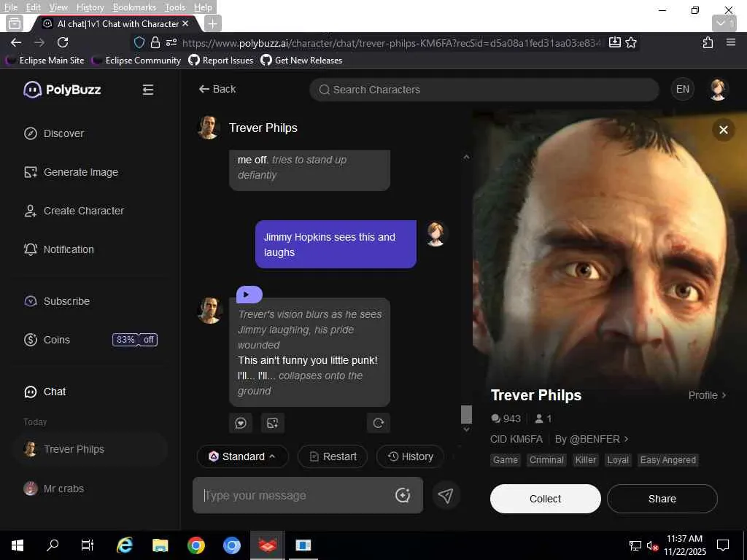The image size is (747, 560).
Task: Open creator @BENFER page
Action: 591,439
